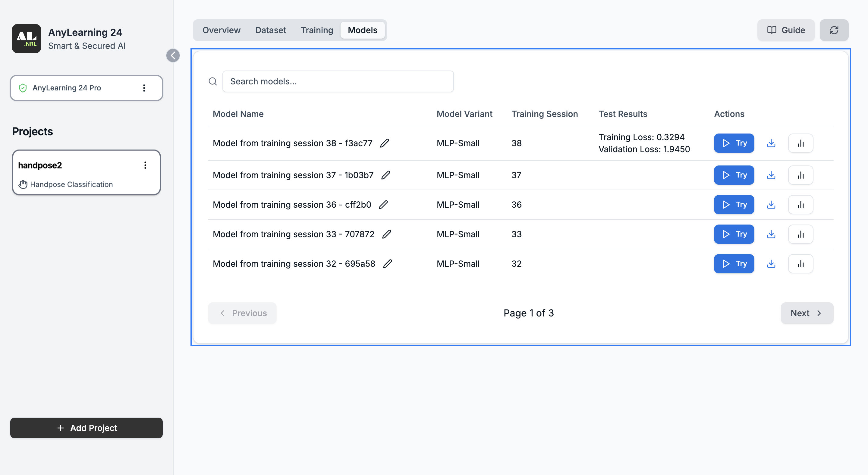This screenshot has width=868, height=475.
Task: Go to Next page of models
Action: point(807,313)
